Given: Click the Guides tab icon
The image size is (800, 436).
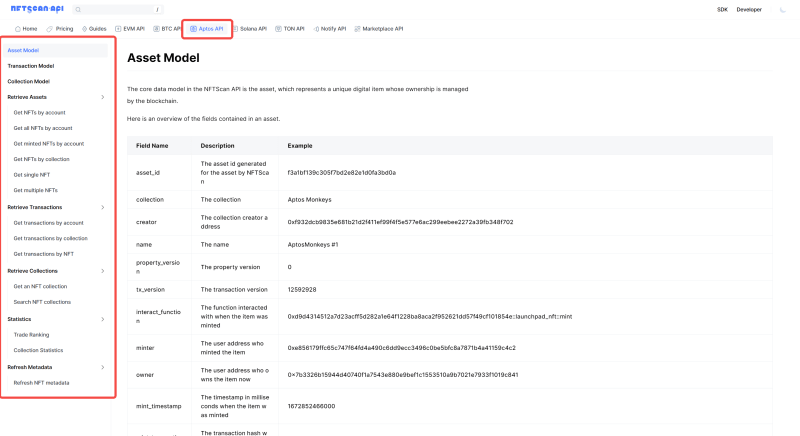Looking at the screenshot, I should tap(85, 29).
